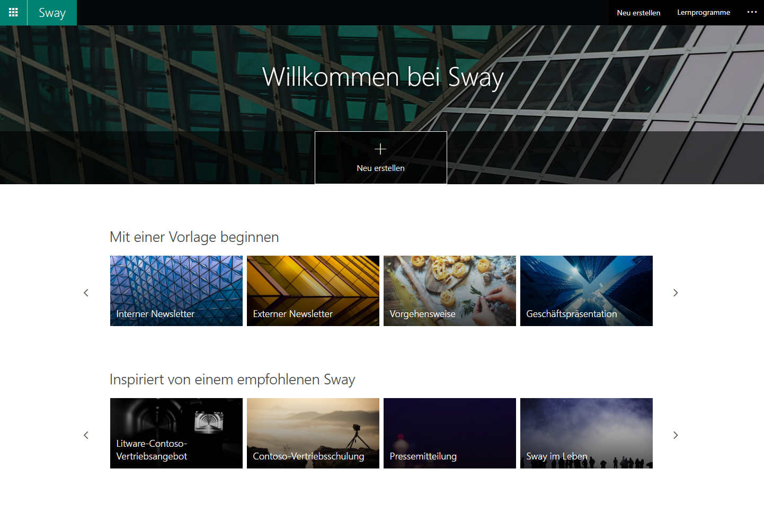Show previous featured Sways with left chevron

tap(86, 435)
